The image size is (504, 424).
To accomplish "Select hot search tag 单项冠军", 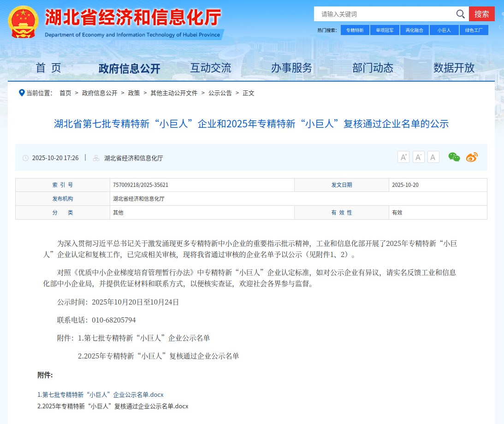I will 385,30.
